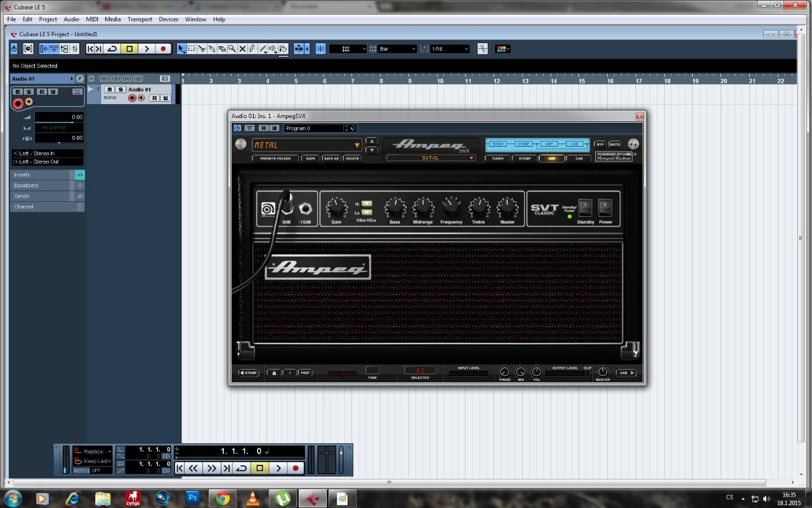The image size is (812, 508).
Task: Click the MUTE button in AmpegSVX
Action: 615,145
